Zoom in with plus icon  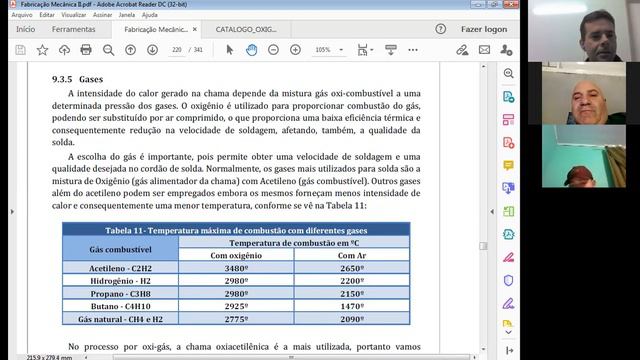[295, 50]
